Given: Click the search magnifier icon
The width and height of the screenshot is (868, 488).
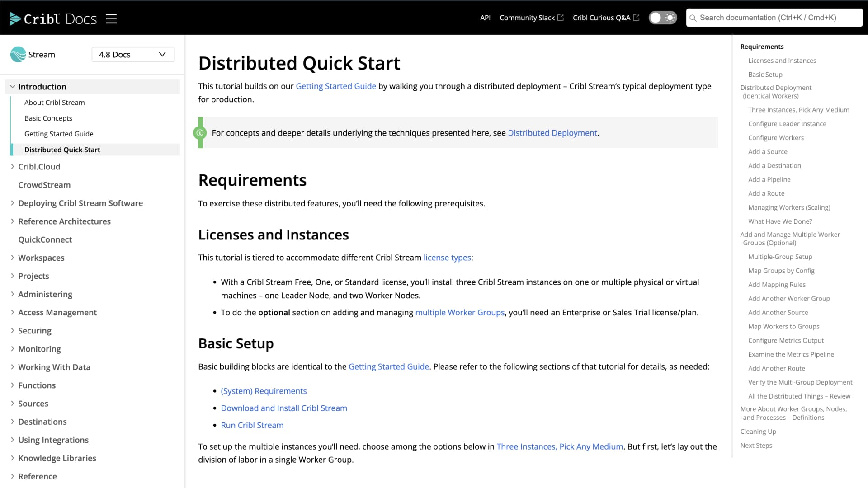Looking at the screenshot, I should pos(693,18).
